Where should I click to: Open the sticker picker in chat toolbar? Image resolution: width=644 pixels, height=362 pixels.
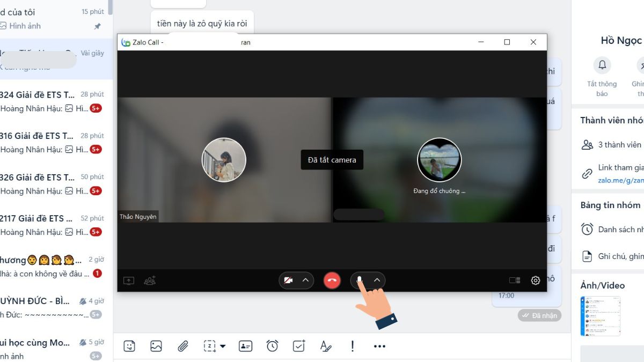tap(129, 346)
